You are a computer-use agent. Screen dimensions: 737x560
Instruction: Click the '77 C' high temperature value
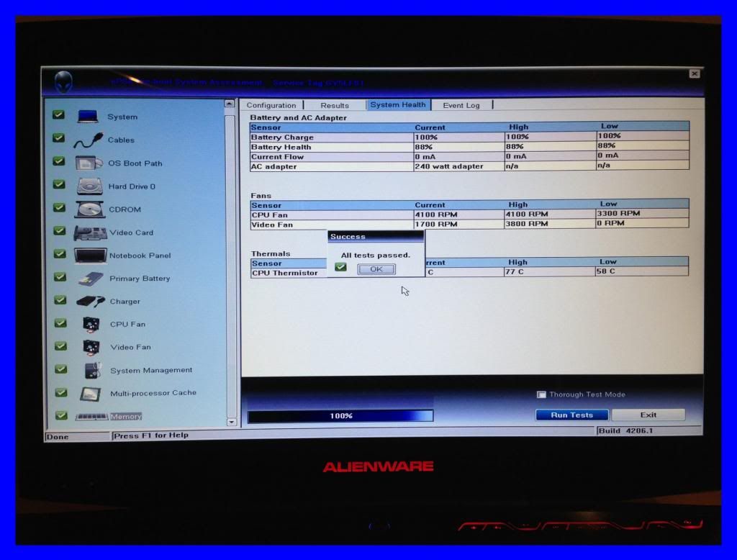(x=515, y=272)
